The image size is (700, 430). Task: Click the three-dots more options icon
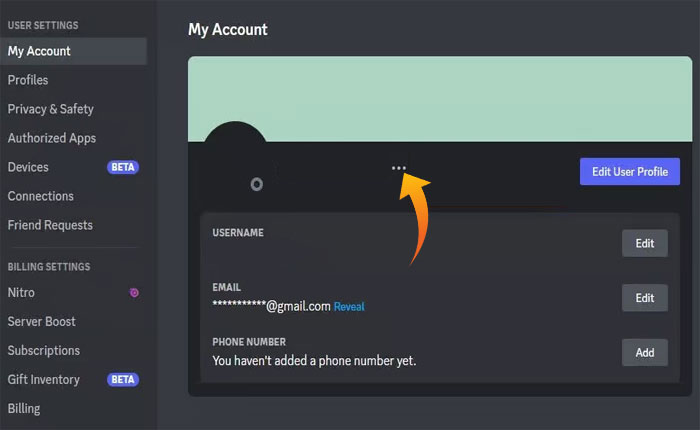point(399,168)
